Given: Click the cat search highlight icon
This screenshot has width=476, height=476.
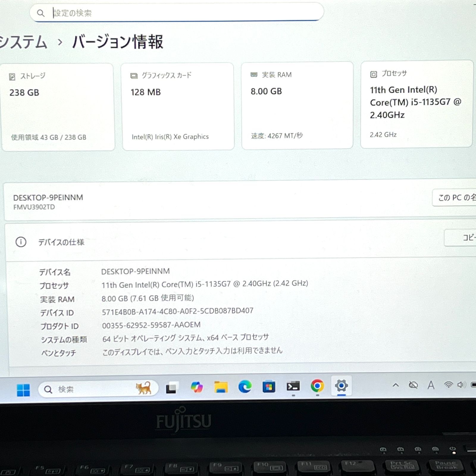Looking at the screenshot, I should (x=144, y=388).
